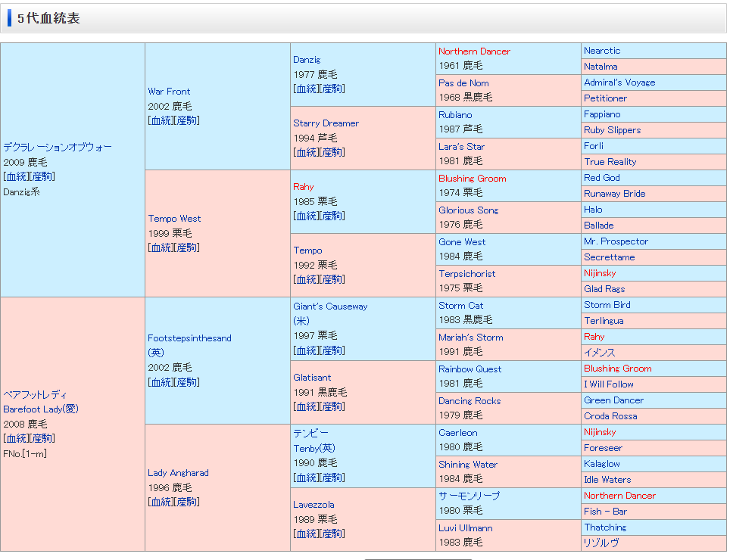730x560 pixels.
Task: Open the War Front horse link
Action: pos(169,92)
